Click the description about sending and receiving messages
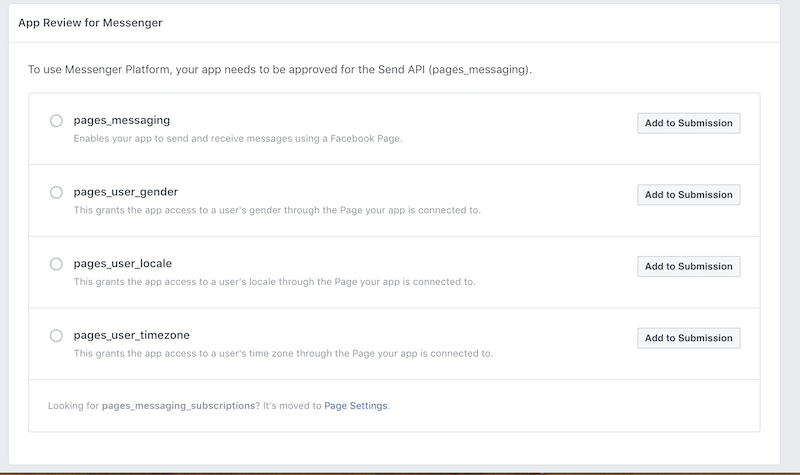The width and height of the screenshot is (800, 475). [x=238, y=138]
